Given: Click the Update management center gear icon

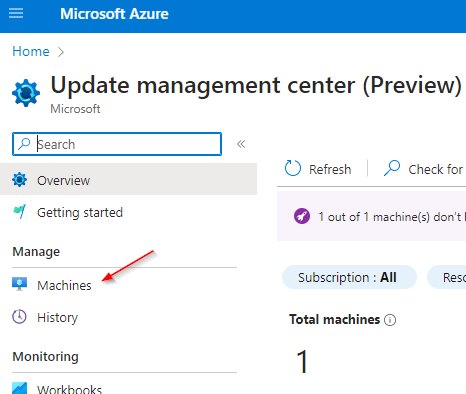Looking at the screenshot, I should click(26, 93).
